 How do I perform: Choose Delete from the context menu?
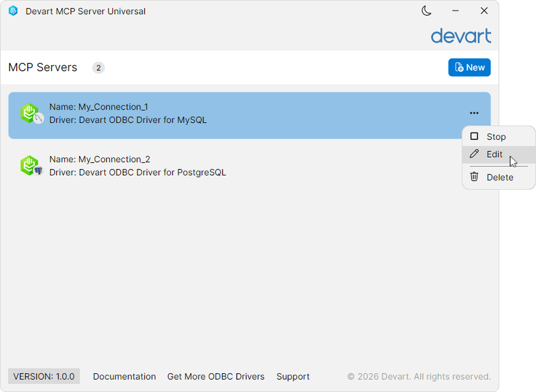point(498,177)
